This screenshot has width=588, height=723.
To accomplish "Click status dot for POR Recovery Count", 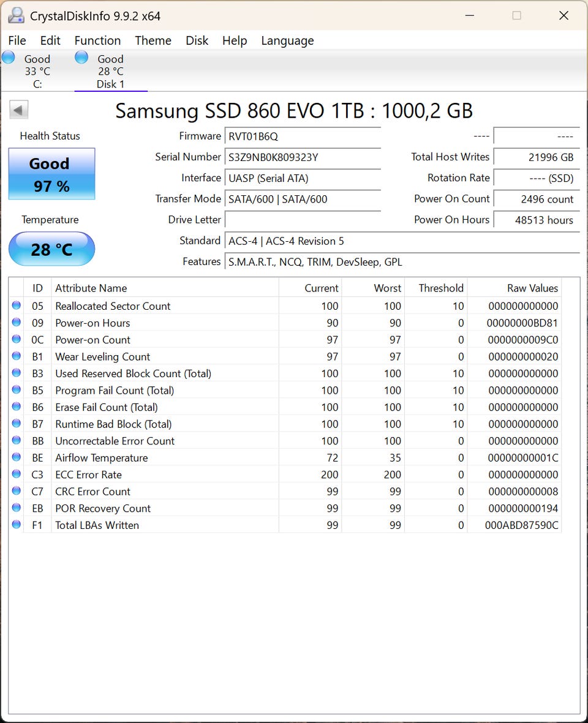I will coord(16,508).
